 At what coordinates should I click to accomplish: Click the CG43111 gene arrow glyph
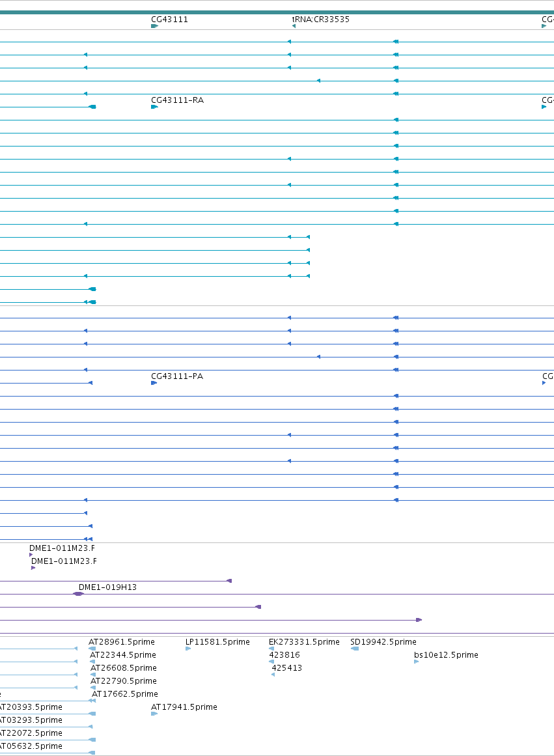point(154,26)
